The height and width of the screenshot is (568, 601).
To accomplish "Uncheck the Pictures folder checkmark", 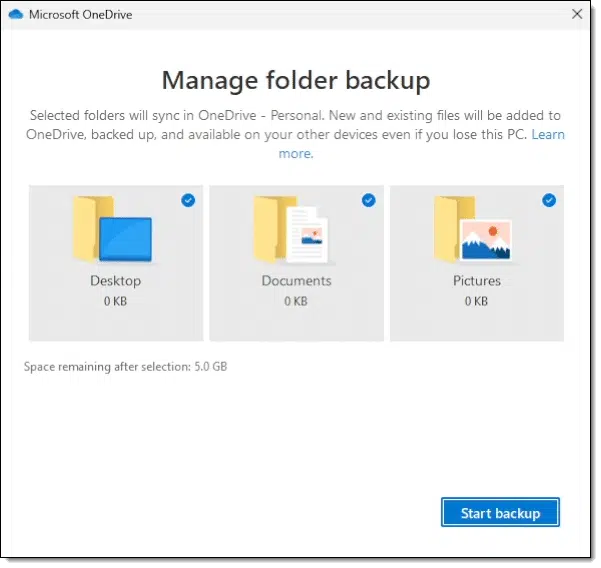I will (549, 200).
